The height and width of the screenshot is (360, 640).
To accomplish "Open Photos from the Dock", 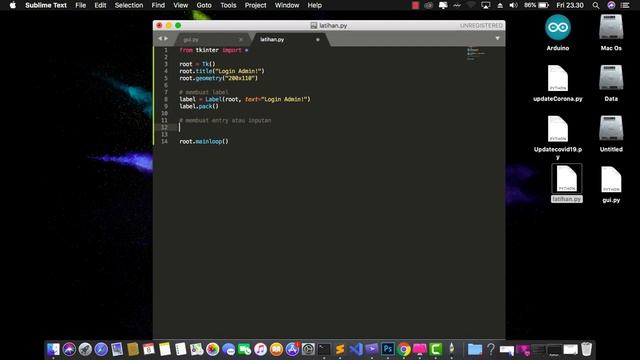I will 213,349.
